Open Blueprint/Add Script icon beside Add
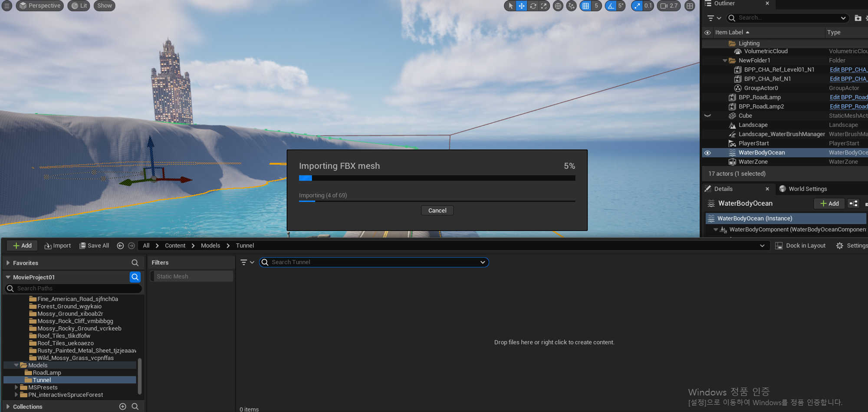The height and width of the screenshot is (412, 868). pyautogui.click(x=853, y=204)
